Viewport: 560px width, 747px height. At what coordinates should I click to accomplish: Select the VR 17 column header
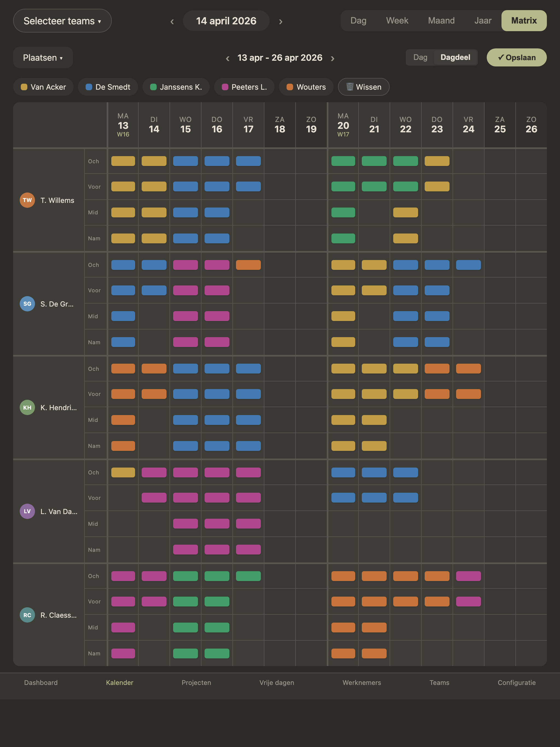(x=248, y=125)
